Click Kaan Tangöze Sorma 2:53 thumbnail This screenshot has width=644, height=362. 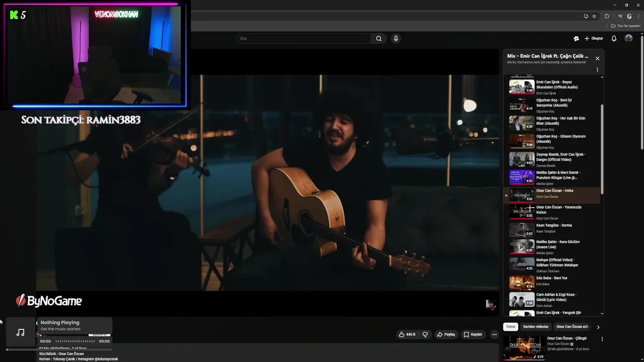coord(522,229)
